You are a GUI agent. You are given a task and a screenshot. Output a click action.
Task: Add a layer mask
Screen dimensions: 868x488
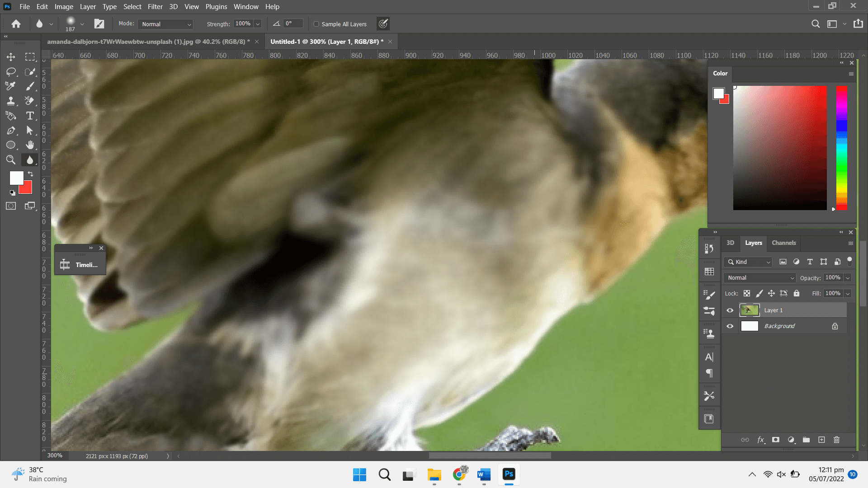pyautogui.click(x=776, y=440)
